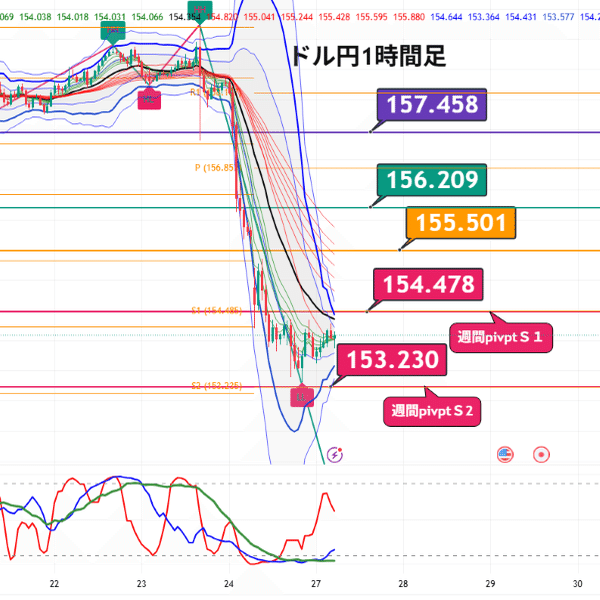Click the P (156.85) pivot label

[214, 168]
